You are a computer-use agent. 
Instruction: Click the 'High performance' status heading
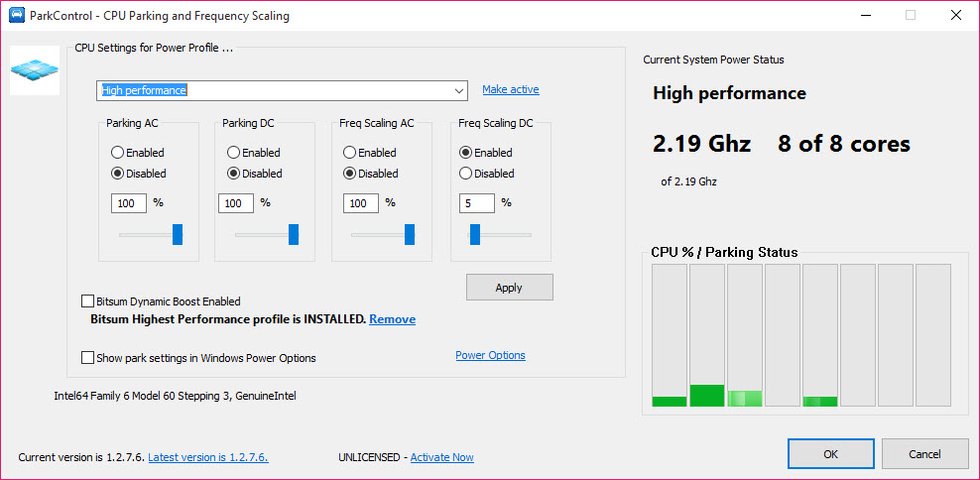[729, 94]
